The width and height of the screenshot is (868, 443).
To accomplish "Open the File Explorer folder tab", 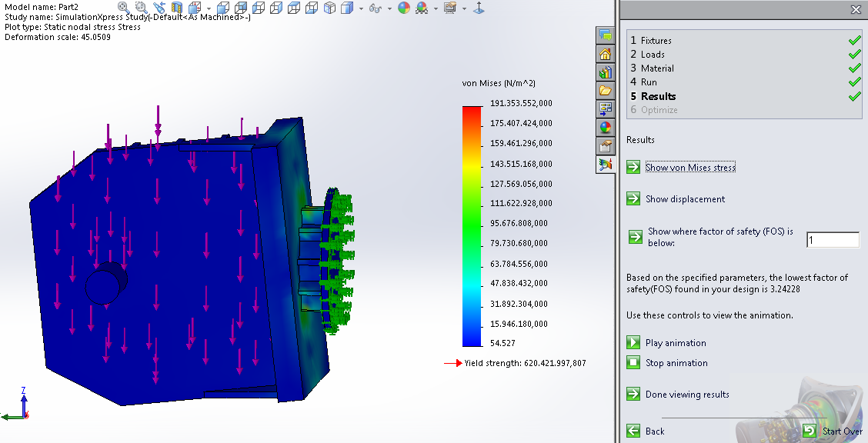I will [605, 91].
